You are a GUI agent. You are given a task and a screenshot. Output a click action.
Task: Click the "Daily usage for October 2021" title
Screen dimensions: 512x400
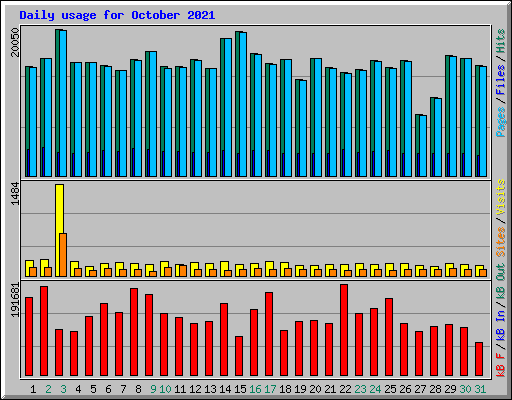(x=117, y=15)
